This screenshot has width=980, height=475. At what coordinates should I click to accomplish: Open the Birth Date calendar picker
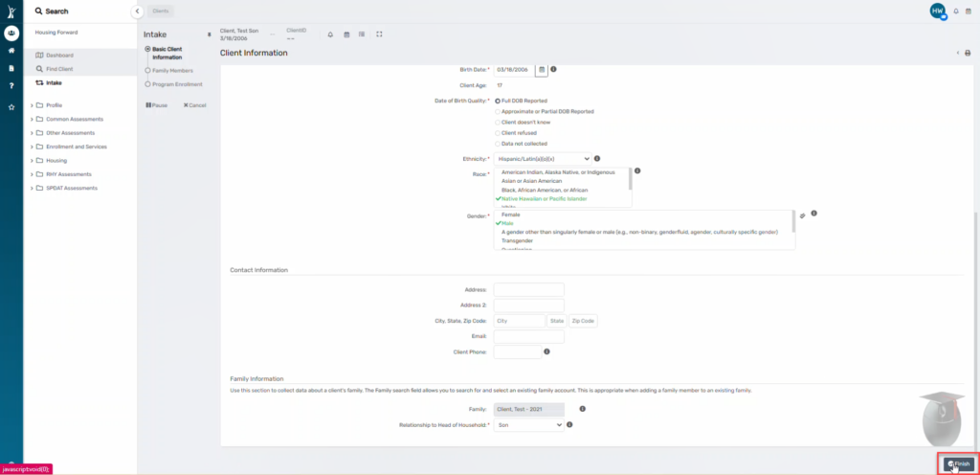point(542,69)
